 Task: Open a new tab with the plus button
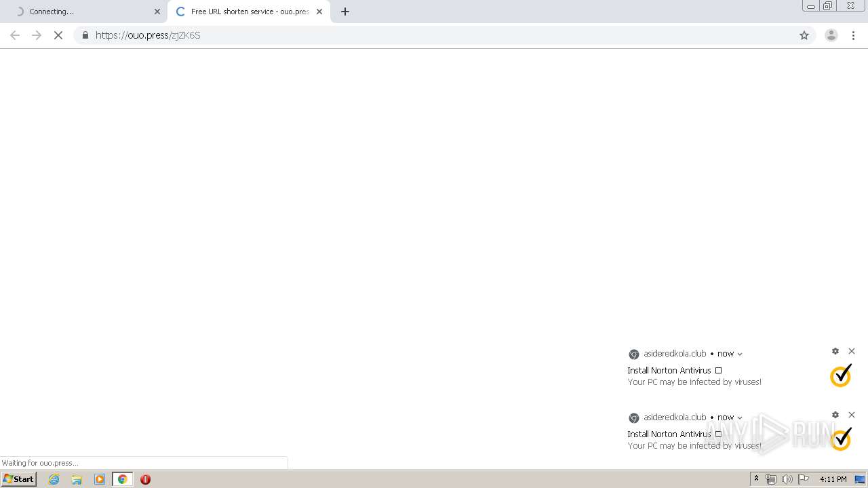point(345,12)
